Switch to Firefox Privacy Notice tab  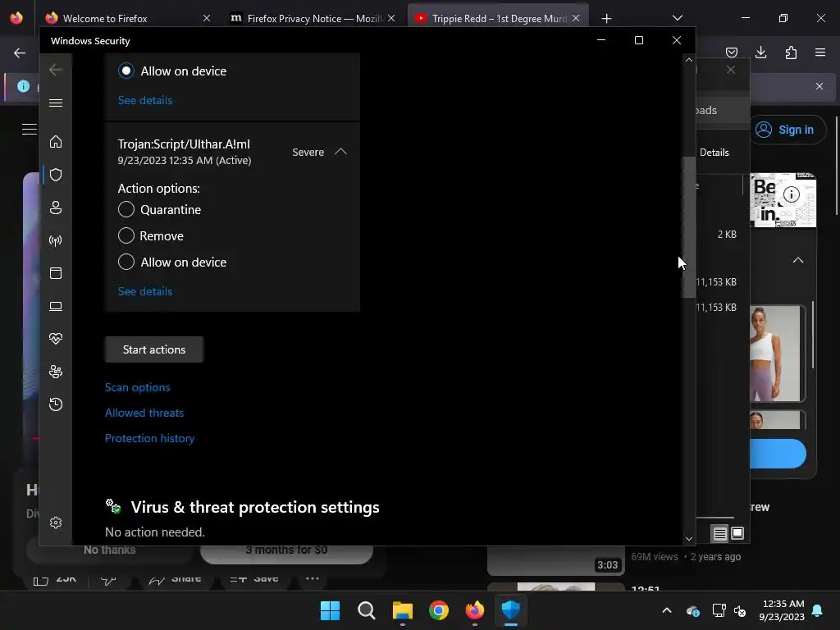[313, 18]
